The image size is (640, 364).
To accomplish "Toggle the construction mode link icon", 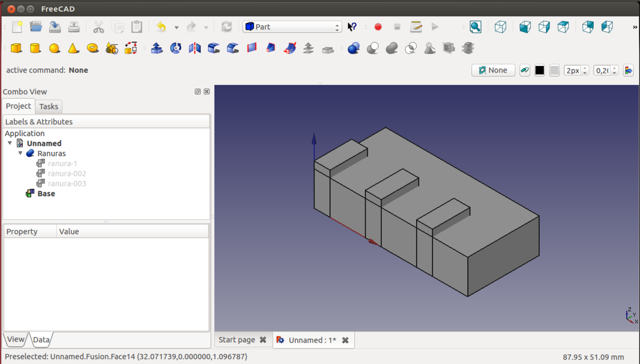I will point(525,70).
